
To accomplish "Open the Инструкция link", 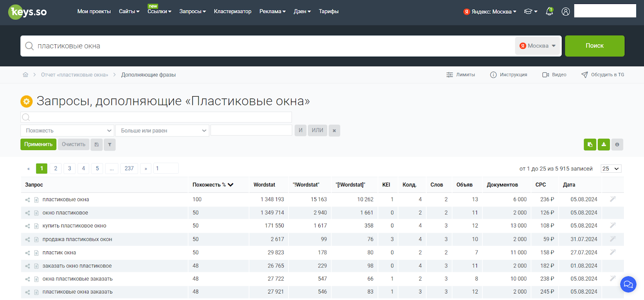I will tap(508, 75).
